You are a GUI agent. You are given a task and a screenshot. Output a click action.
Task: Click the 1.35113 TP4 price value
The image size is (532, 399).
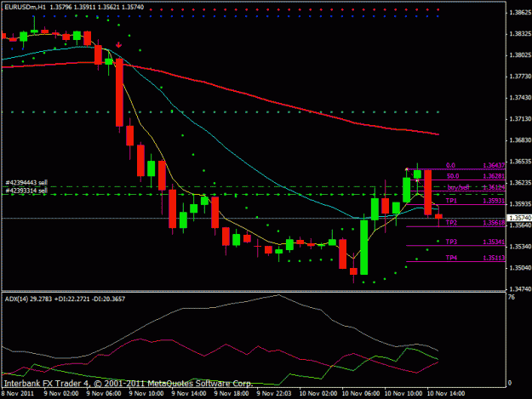(494, 258)
